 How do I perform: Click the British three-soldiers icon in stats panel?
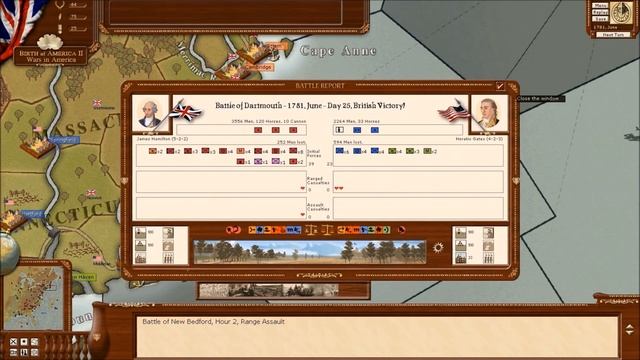[168, 258]
